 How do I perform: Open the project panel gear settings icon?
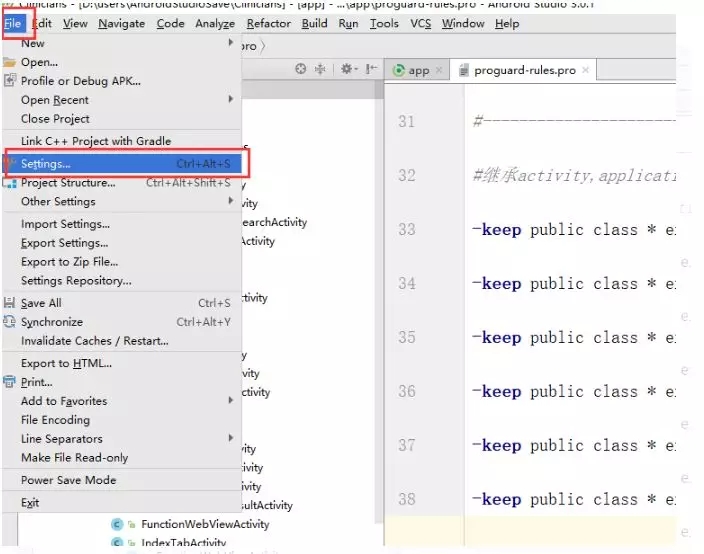tap(347, 69)
